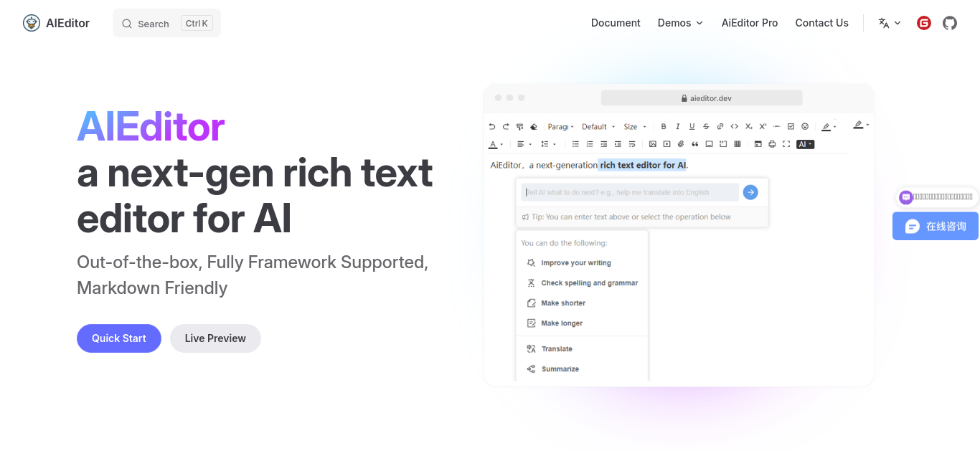Click the Undo icon in the editor toolbar
Viewport: 980px width, 451px height.
tap(492, 127)
